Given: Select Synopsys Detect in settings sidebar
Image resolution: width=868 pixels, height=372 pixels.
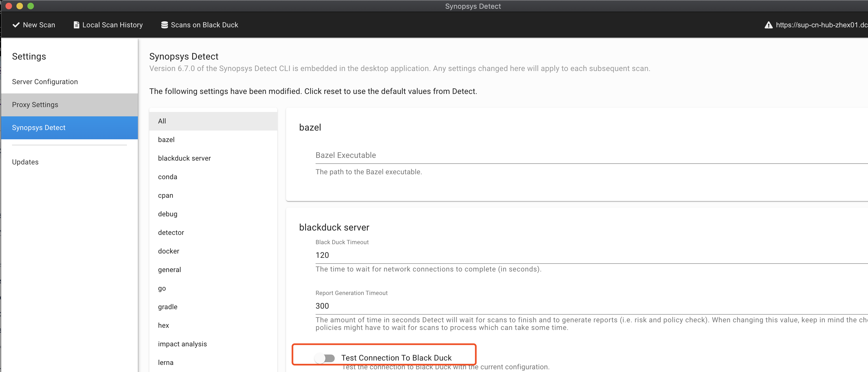Looking at the screenshot, I should (x=39, y=128).
